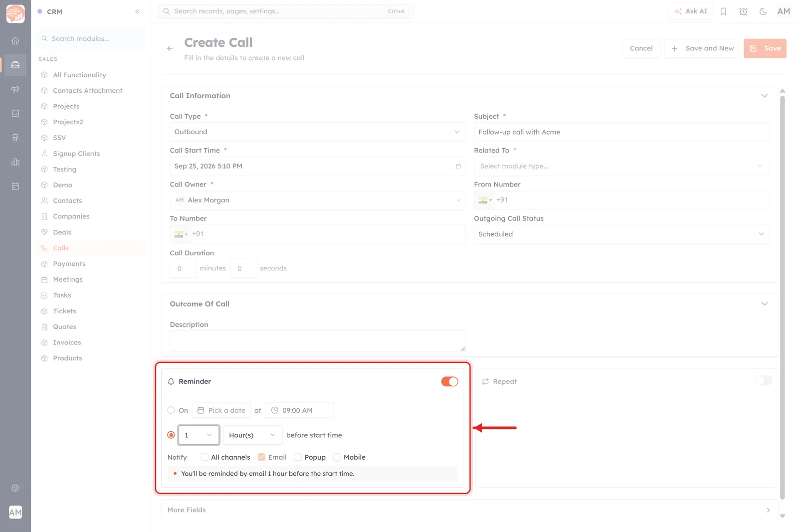The width and height of the screenshot is (798, 532).
Task: Check the All channels checkbox
Action: pyautogui.click(x=204, y=457)
